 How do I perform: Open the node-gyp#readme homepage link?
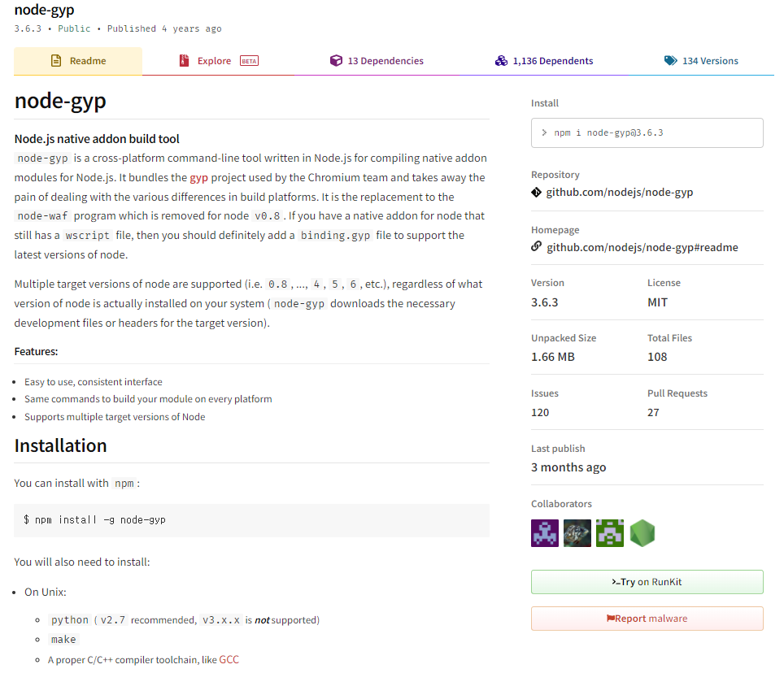tap(642, 247)
